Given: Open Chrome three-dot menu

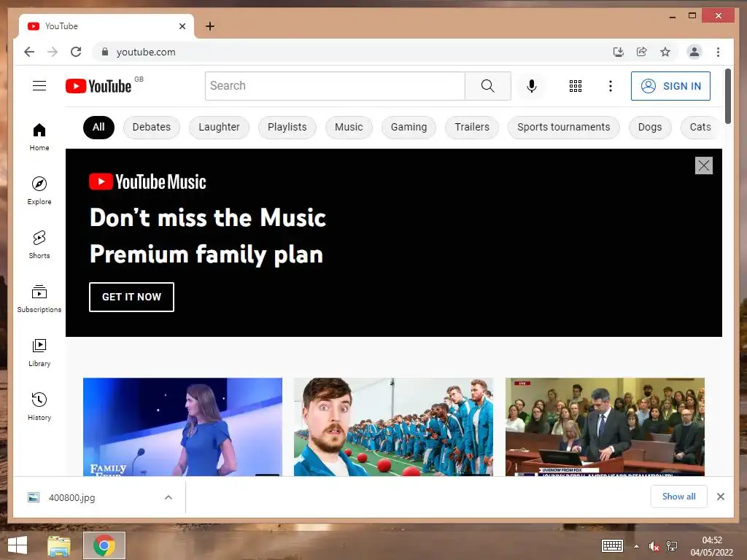Looking at the screenshot, I should click(718, 52).
